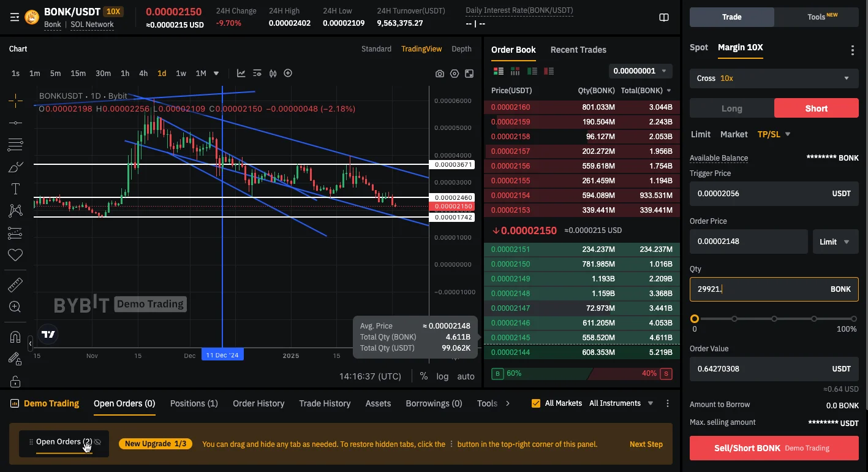The image size is (868, 472).
Task: Open the All Instruments filter dropdown
Action: [621, 403]
